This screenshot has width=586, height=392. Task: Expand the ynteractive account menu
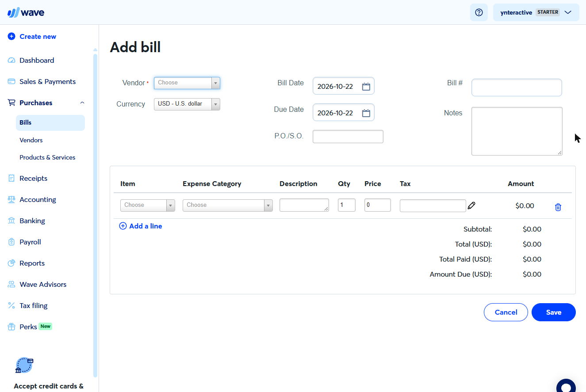click(x=536, y=12)
